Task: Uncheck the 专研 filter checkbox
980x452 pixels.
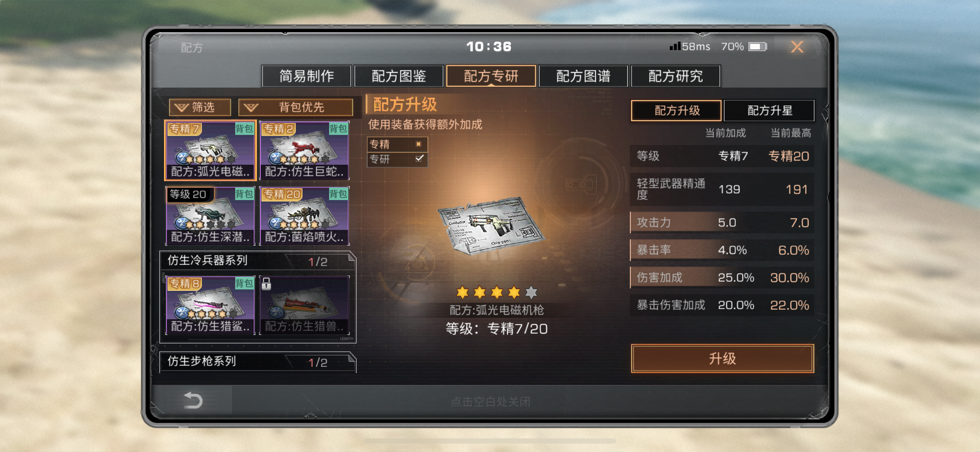Action: [419, 158]
